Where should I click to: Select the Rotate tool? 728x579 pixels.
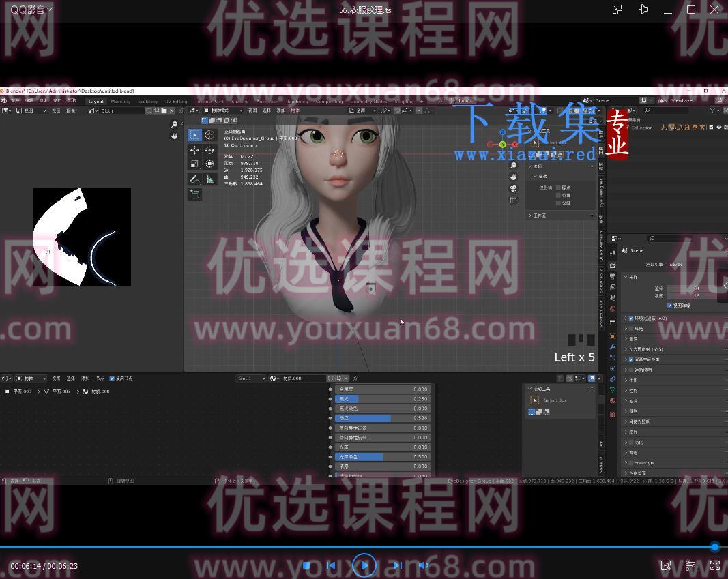click(x=209, y=150)
